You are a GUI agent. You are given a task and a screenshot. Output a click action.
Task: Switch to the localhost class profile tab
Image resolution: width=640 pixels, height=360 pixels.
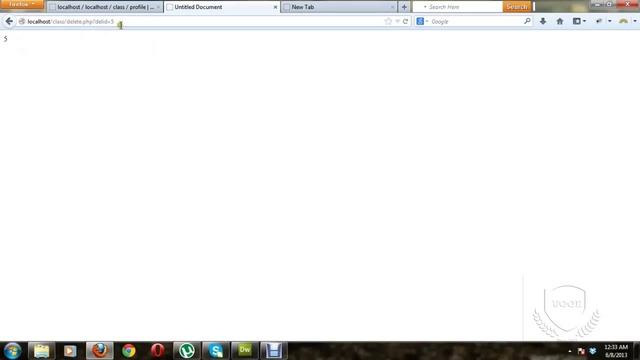pyautogui.click(x=105, y=7)
